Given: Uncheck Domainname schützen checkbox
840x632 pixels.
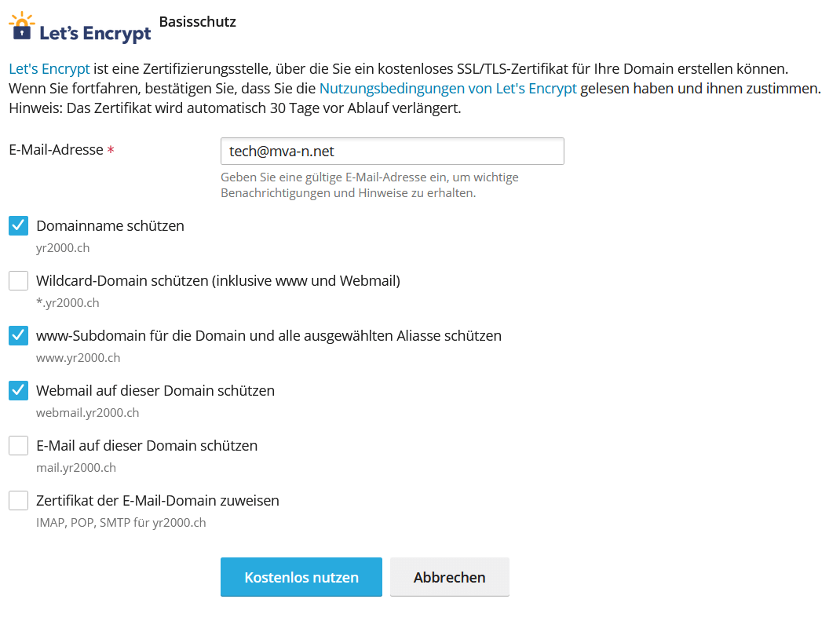Looking at the screenshot, I should click(19, 226).
